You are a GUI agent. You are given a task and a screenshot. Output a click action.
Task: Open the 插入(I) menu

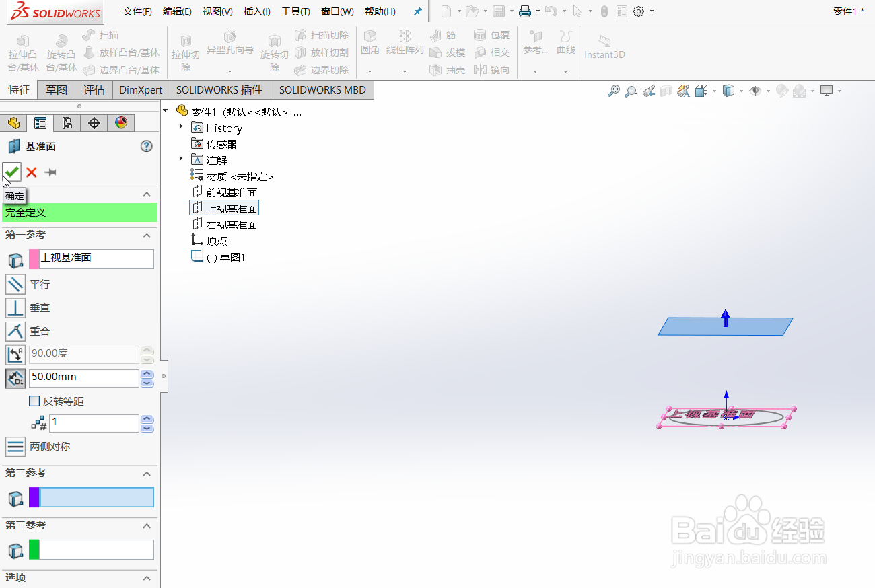pos(257,12)
